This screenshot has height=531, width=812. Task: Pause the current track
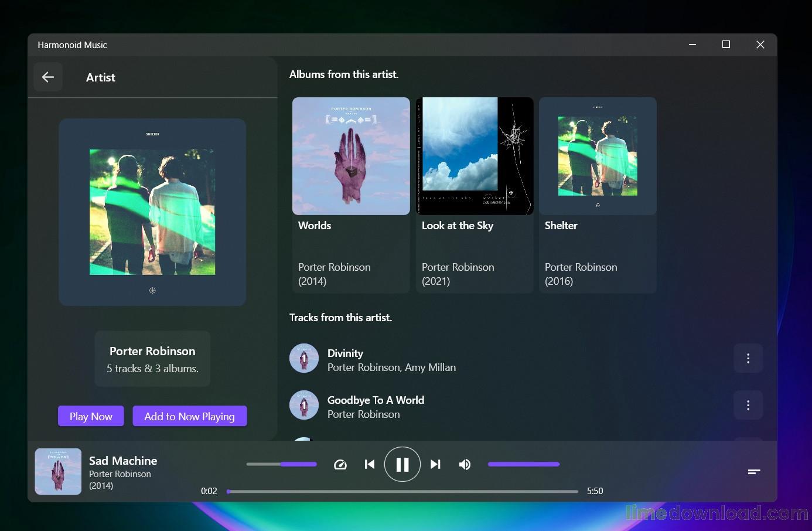click(x=402, y=464)
